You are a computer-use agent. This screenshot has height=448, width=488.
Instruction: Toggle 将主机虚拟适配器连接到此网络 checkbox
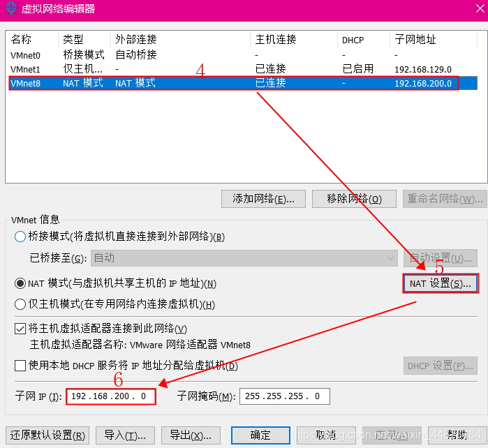20,329
